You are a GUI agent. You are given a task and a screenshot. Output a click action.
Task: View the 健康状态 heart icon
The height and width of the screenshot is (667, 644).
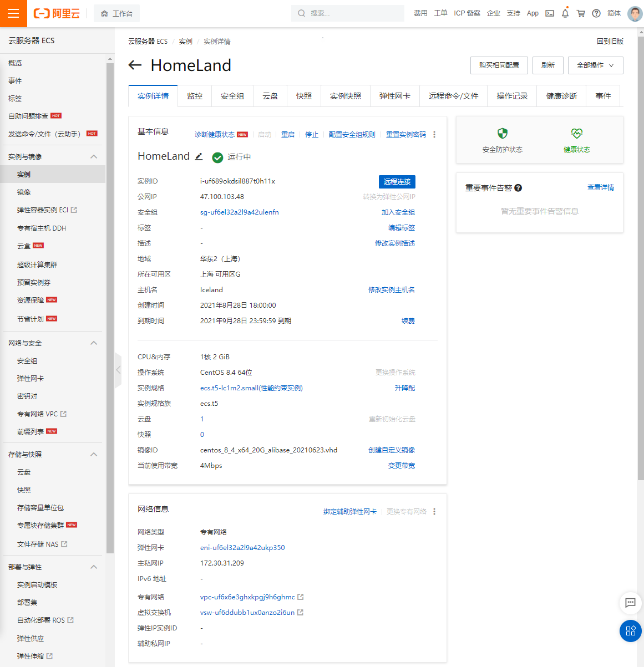[x=577, y=133]
